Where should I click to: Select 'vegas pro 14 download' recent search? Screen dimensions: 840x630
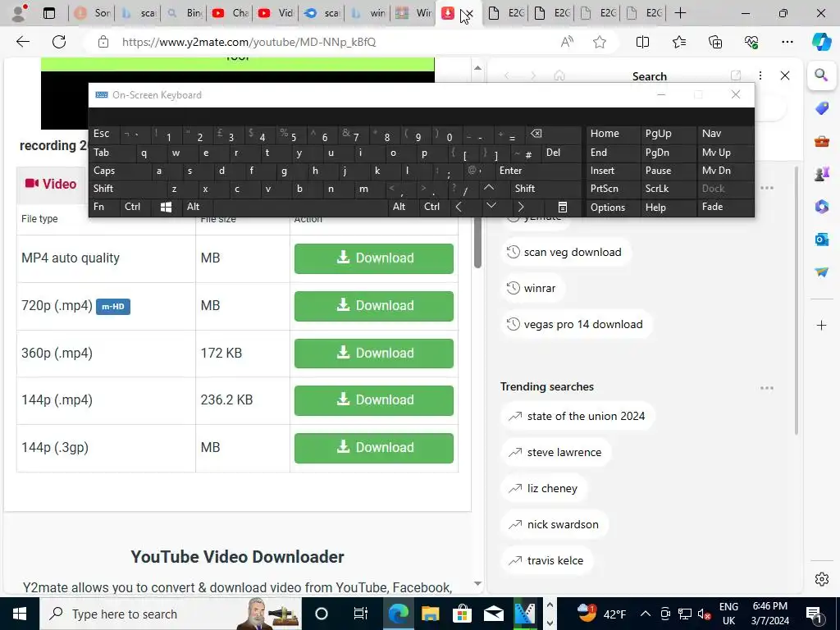[x=577, y=325]
